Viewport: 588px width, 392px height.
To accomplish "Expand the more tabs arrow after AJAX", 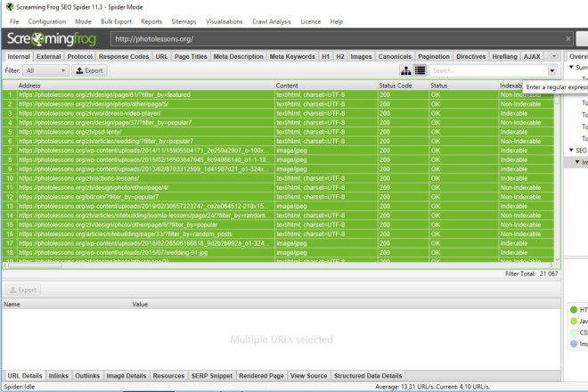I will tap(553, 56).
